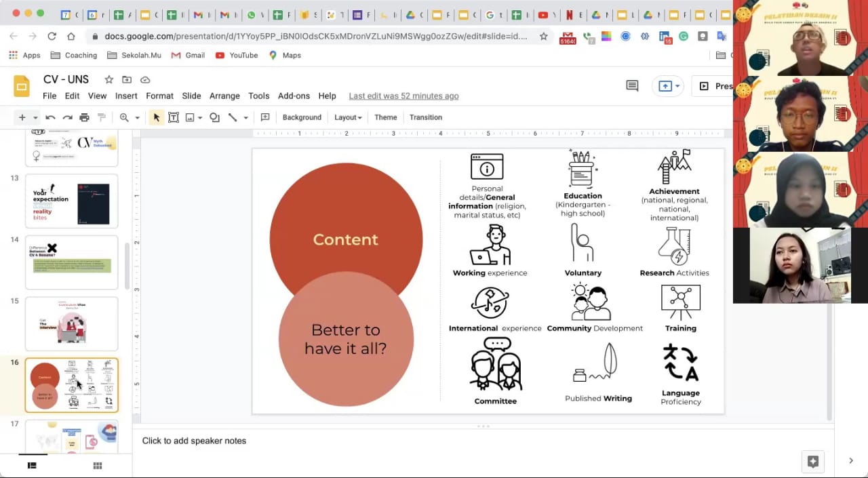Switch to grid view of slides

pos(97,466)
